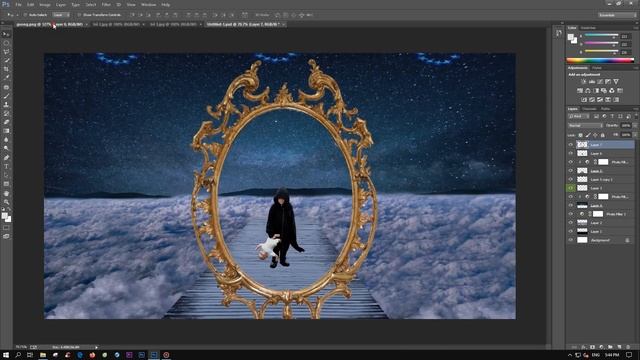Select the Move tool
Viewport: 640px width, 360px height.
point(6,34)
